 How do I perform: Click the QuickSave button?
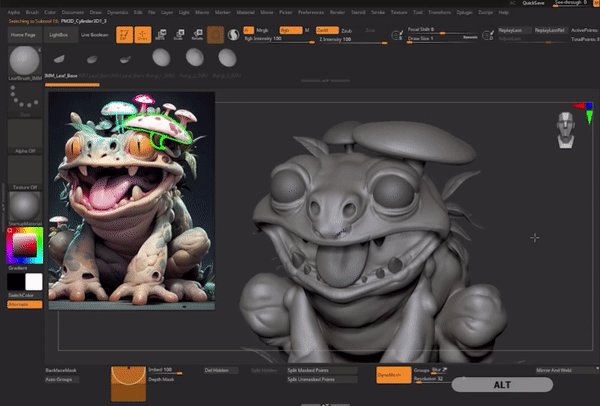pos(533,3)
